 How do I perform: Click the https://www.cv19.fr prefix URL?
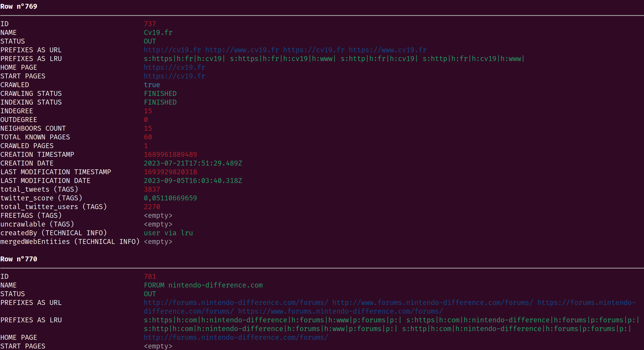point(387,50)
